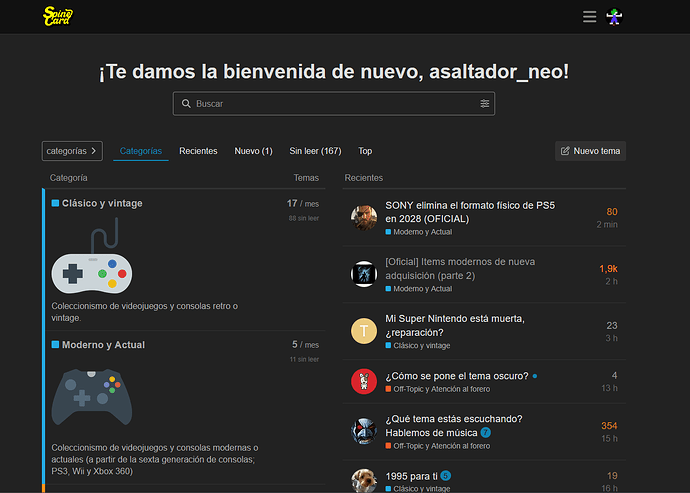Switch to the Top tab
The image size is (690, 493).
tap(365, 151)
